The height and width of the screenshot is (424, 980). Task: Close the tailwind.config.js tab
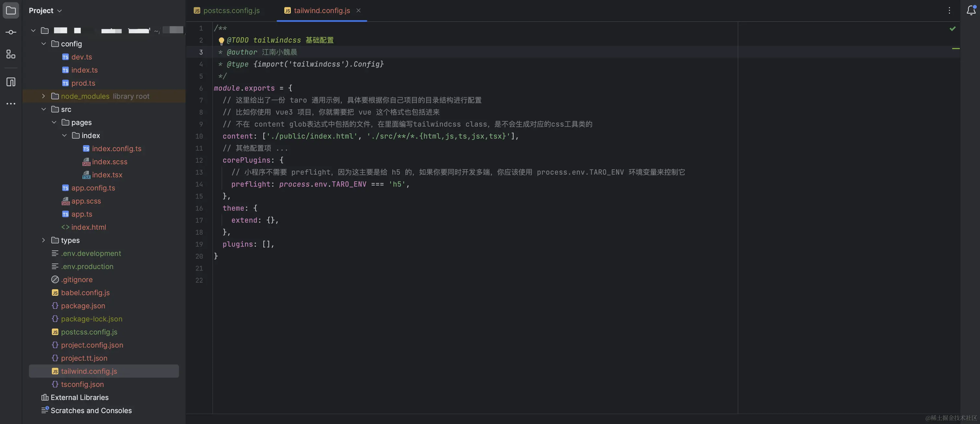pos(358,10)
